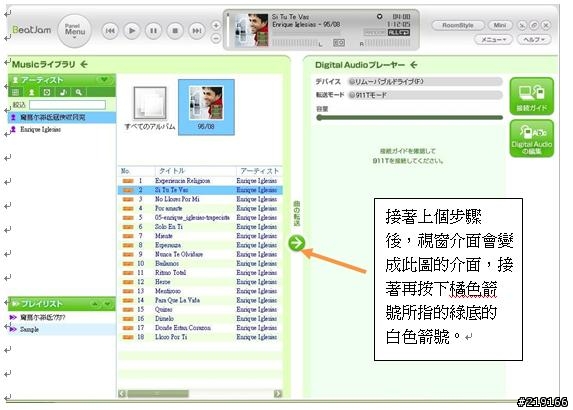Select track 11 Ritmo Total
Image resolution: width=573 pixels, height=410 pixels.
(x=200, y=273)
